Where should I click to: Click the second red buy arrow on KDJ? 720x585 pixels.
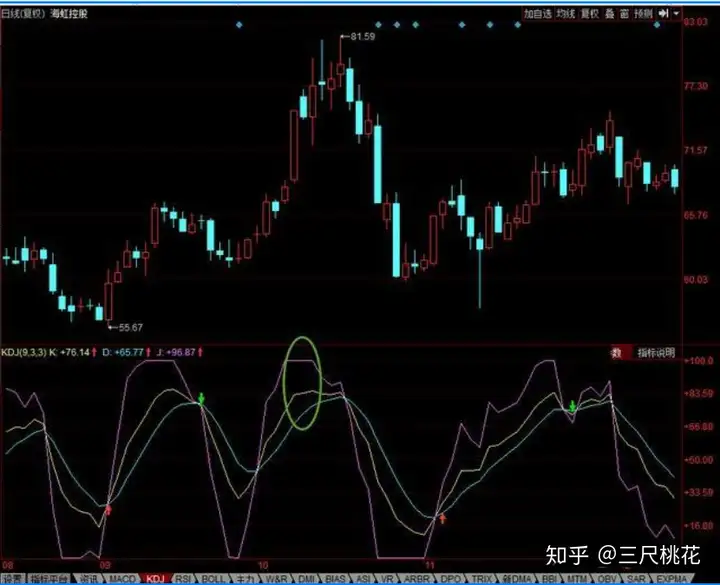(442, 518)
